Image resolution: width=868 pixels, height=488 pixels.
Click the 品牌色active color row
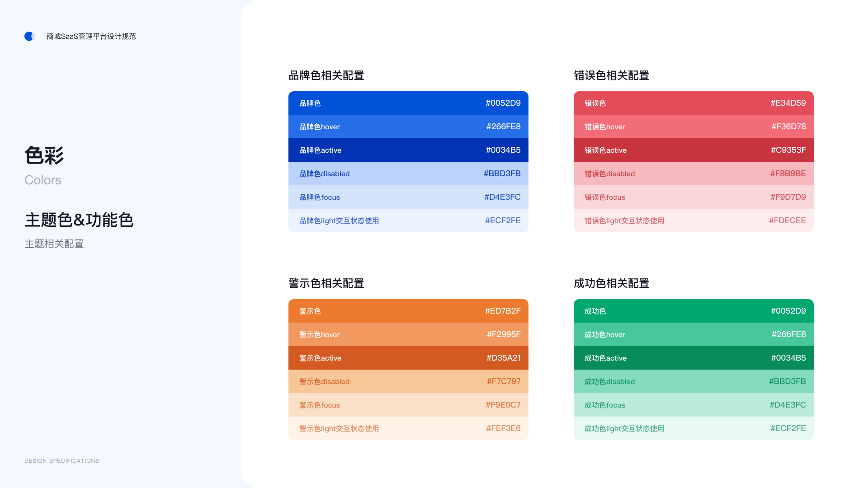click(x=408, y=150)
